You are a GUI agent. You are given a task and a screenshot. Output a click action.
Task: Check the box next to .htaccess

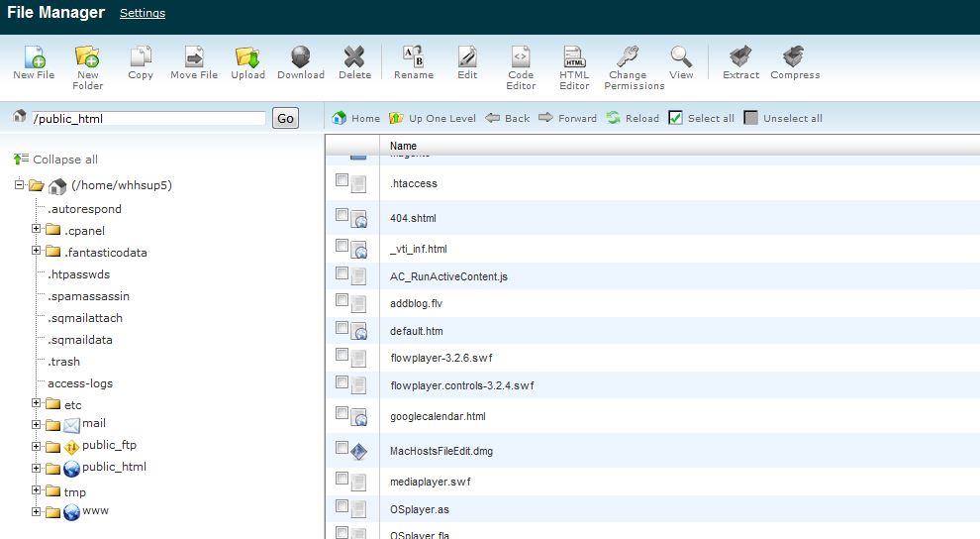coord(342,180)
